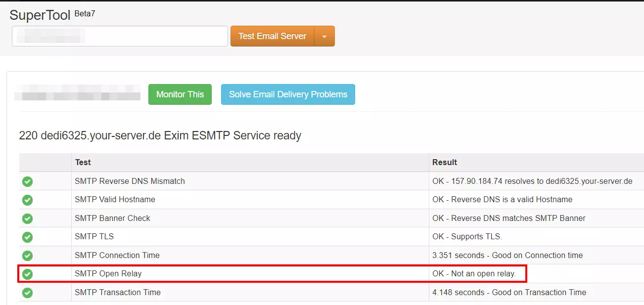Click the green Monitor This button

(x=180, y=94)
